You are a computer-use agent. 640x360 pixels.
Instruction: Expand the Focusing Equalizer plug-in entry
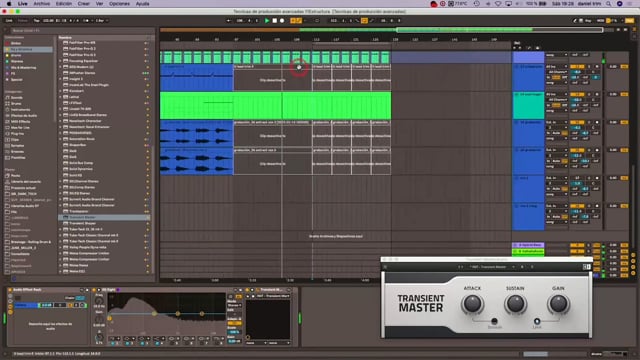pyautogui.click(x=60, y=61)
